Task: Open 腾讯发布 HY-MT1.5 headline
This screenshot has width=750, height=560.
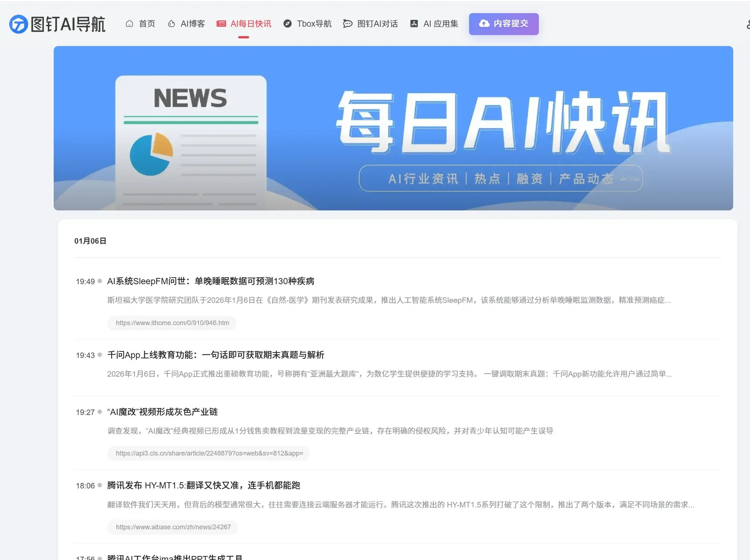Action: [x=203, y=485]
